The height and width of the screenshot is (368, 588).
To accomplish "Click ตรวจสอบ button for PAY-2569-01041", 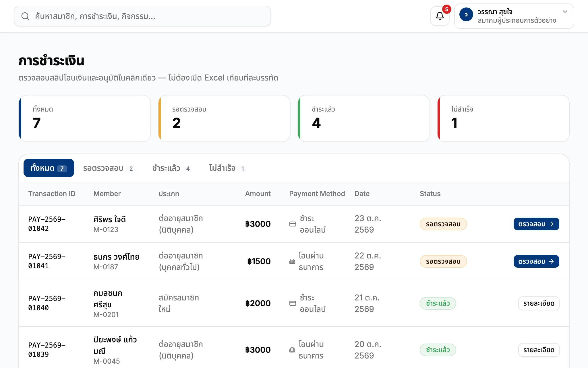I will (536, 261).
